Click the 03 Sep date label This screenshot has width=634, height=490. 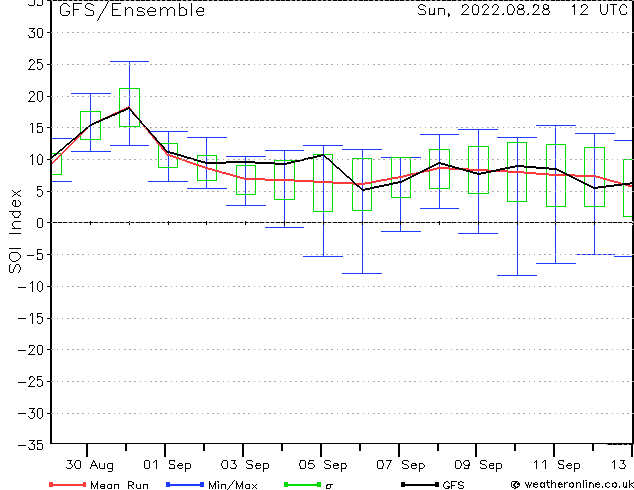click(x=245, y=465)
